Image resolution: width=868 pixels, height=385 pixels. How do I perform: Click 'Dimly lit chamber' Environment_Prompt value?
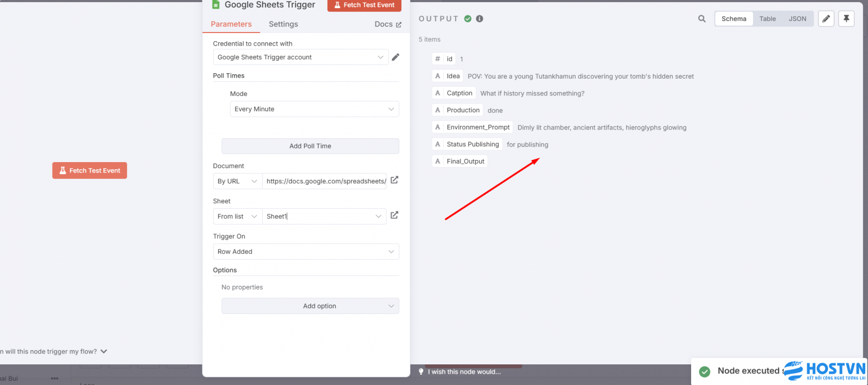(x=602, y=128)
